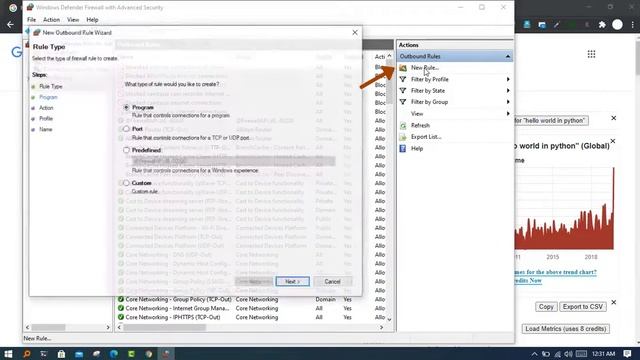Expand the Filter by State submenu arrow
Image resolution: width=640 pixels, height=360 pixels.
(x=508, y=91)
